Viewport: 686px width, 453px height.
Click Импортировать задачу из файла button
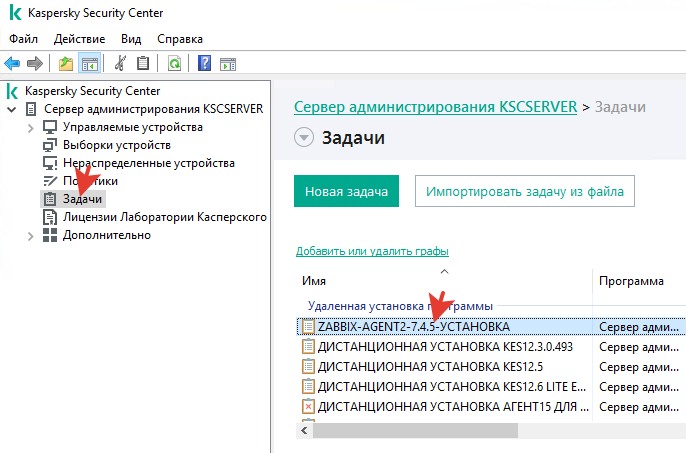pyautogui.click(x=525, y=191)
